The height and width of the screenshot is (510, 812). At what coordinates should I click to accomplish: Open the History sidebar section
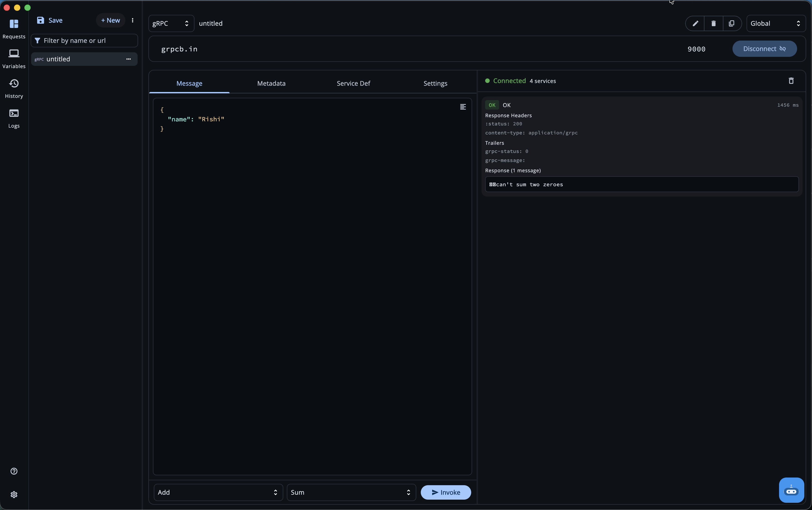(14, 89)
